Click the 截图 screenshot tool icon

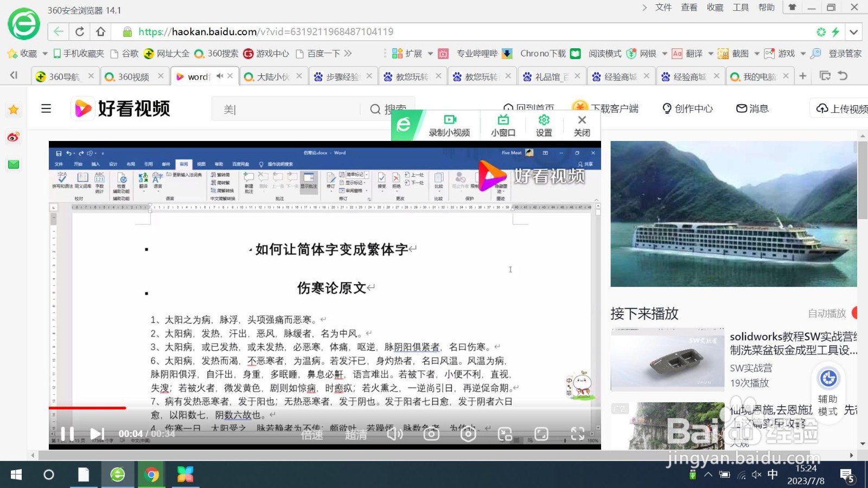click(723, 54)
